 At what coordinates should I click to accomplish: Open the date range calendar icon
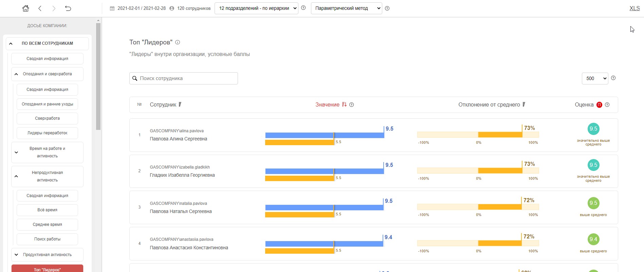pyautogui.click(x=112, y=8)
